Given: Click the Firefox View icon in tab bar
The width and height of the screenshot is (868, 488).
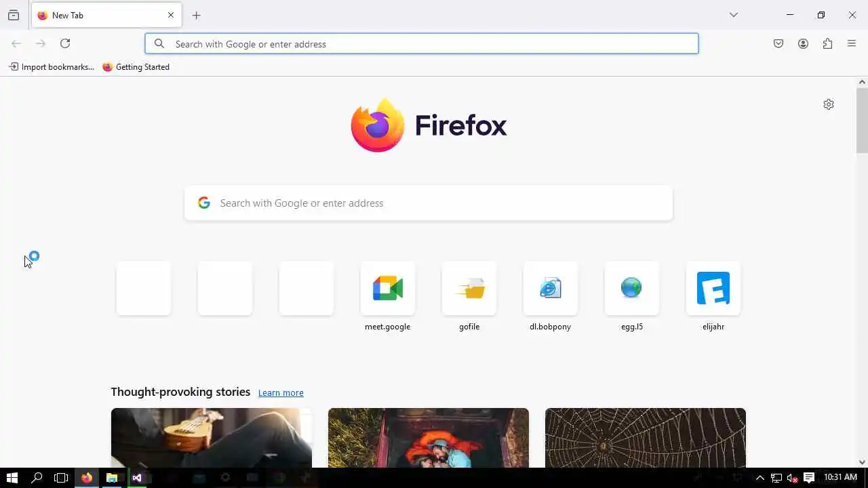Looking at the screenshot, I should [x=14, y=15].
